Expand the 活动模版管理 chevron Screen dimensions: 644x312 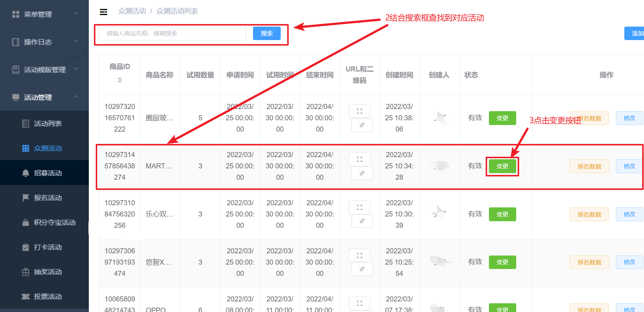pyautogui.click(x=76, y=69)
